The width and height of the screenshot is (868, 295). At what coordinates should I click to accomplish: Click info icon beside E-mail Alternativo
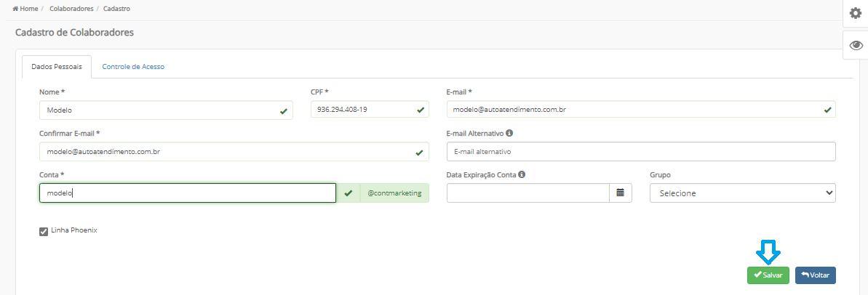click(x=509, y=133)
